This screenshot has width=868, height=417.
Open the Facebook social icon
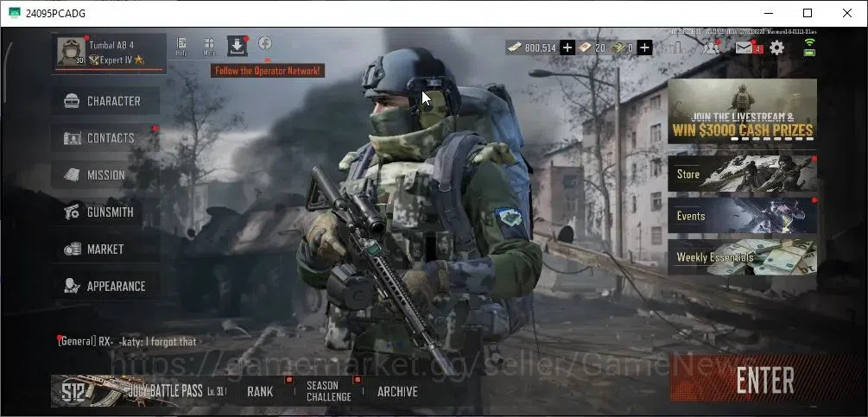[265, 43]
